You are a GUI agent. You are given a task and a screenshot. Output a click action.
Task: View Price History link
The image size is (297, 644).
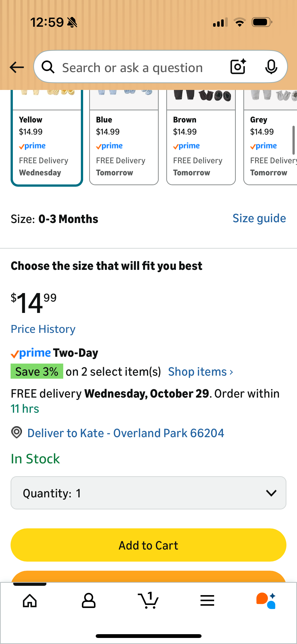click(43, 329)
